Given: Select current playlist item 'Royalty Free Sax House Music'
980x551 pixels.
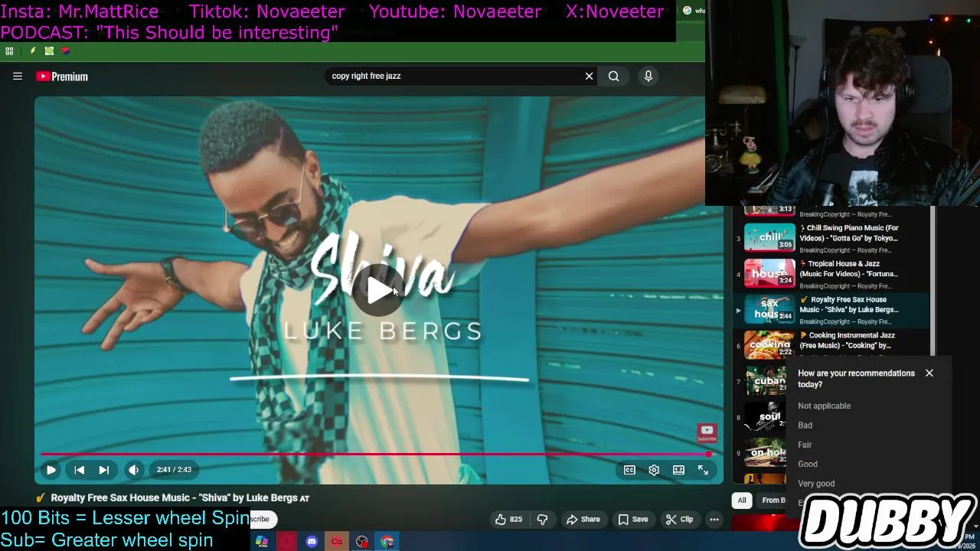Looking at the screenshot, I should 831,310.
